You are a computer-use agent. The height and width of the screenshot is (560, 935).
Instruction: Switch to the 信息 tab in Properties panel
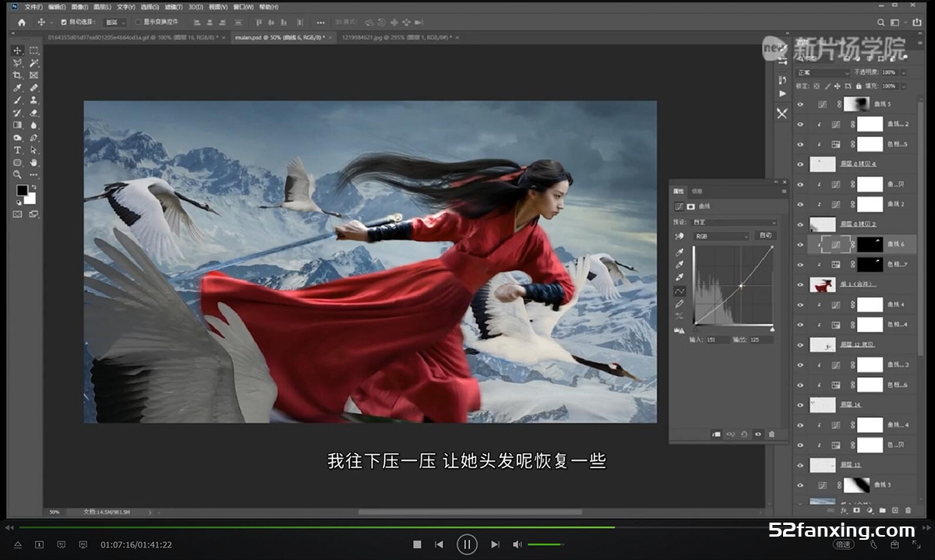[x=697, y=191]
